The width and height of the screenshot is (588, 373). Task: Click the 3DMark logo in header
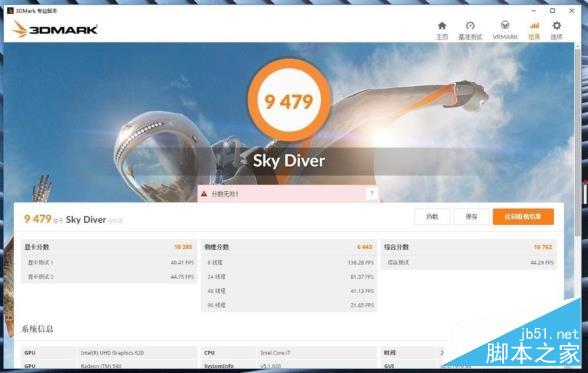[x=55, y=29]
